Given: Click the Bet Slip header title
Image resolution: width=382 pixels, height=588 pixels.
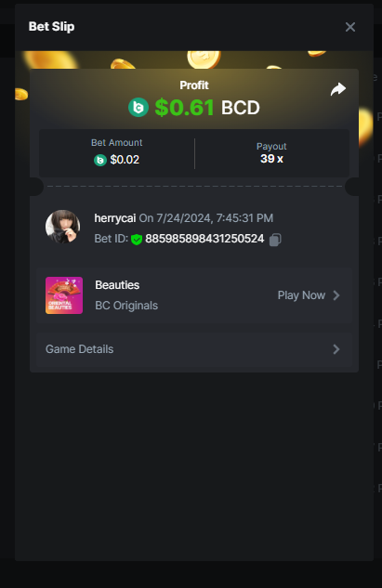Looking at the screenshot, I should (x=51, y=27).
